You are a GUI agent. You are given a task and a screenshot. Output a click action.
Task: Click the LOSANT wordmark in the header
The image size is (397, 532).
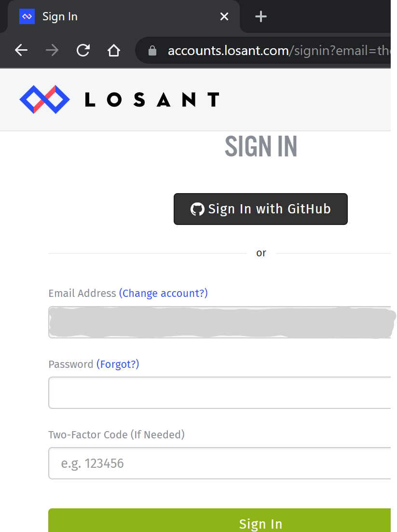pyautogui.click(x=152, y=100)
